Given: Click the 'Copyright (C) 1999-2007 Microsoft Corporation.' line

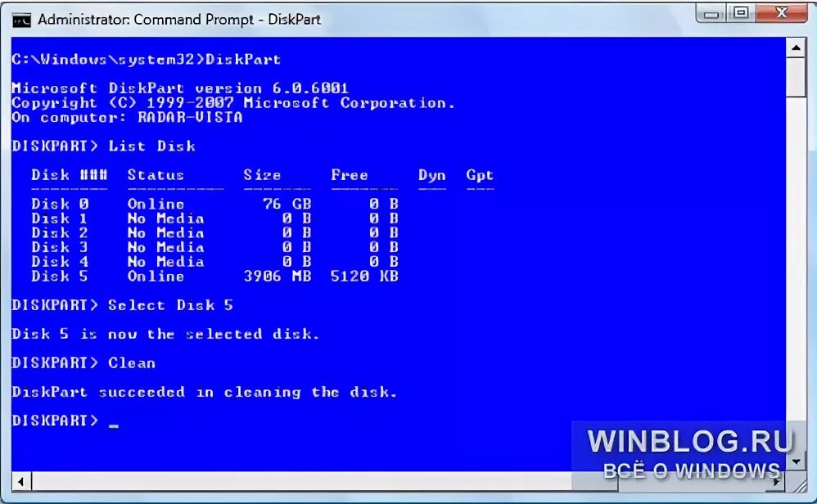Looking at the screenshot, I should 233,102.
